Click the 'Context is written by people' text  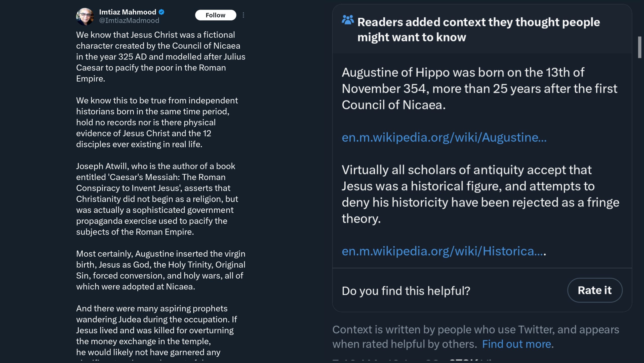(x=475, y=337)
